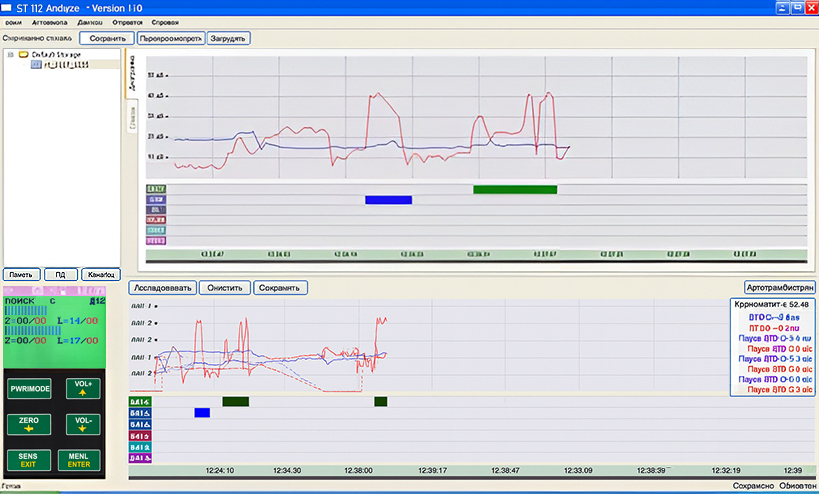Open the Справка menu
819x494 pixels.
(x=165, y=21)
